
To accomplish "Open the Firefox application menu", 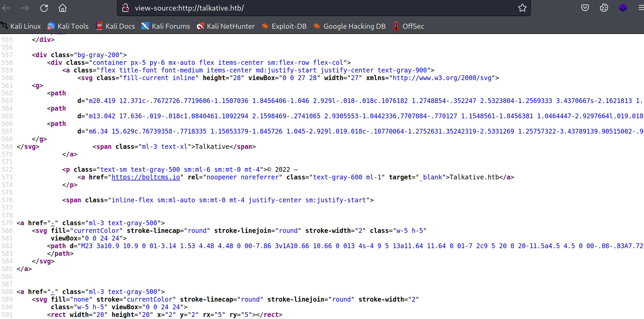I will point(641,8).
